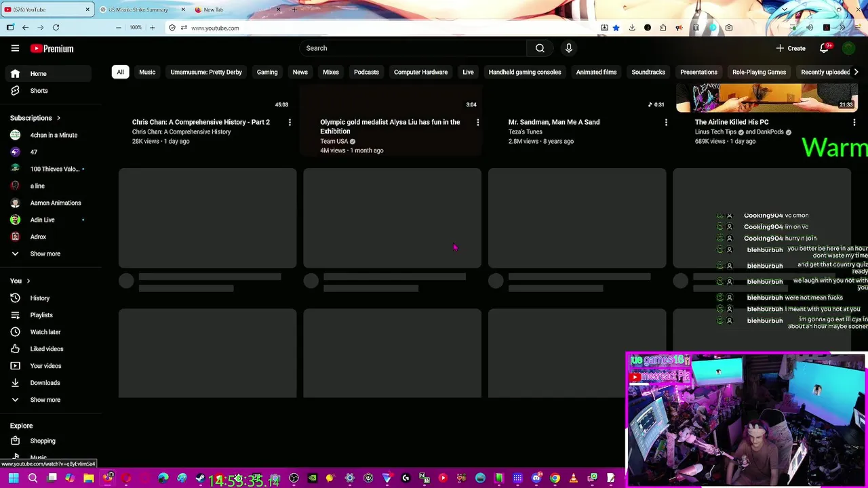Open options for Alysa Liu video
The image size is (868, 488).
[x=477, y=123]
